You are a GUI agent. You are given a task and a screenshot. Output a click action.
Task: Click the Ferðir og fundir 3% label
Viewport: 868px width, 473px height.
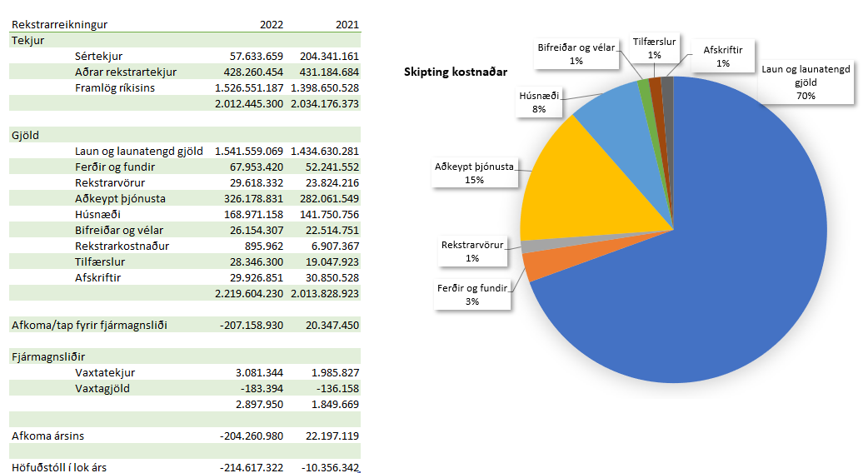[x=472, y=295]
